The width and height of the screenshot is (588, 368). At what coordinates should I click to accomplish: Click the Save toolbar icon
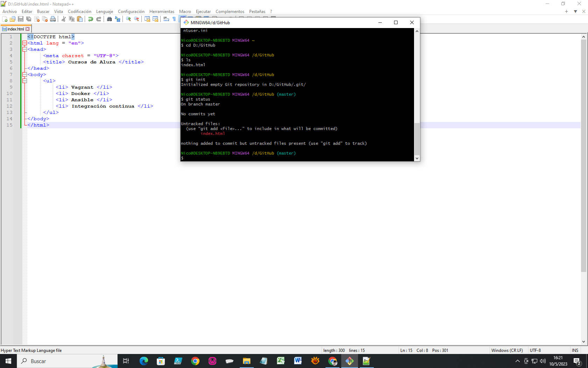[x=21, y=19]
